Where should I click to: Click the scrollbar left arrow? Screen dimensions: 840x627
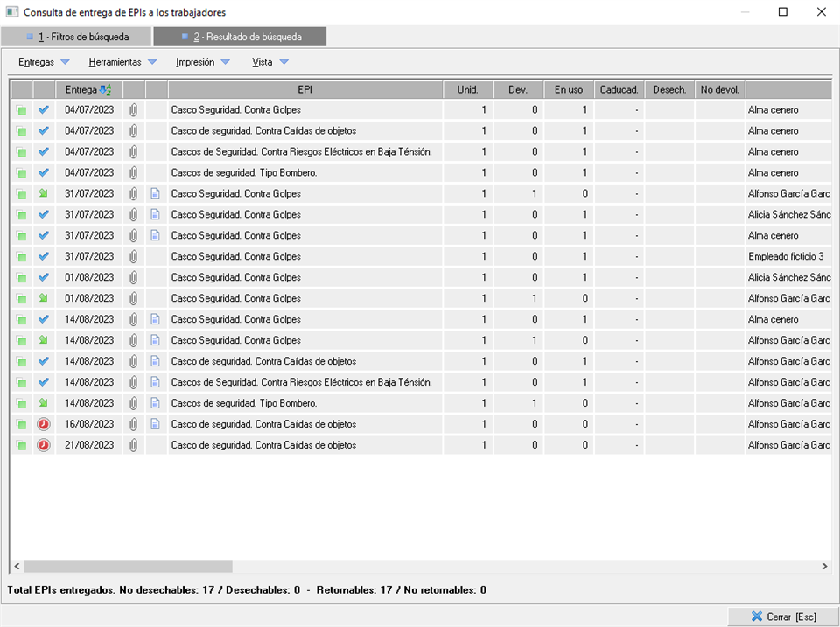[x=17, y=566]
